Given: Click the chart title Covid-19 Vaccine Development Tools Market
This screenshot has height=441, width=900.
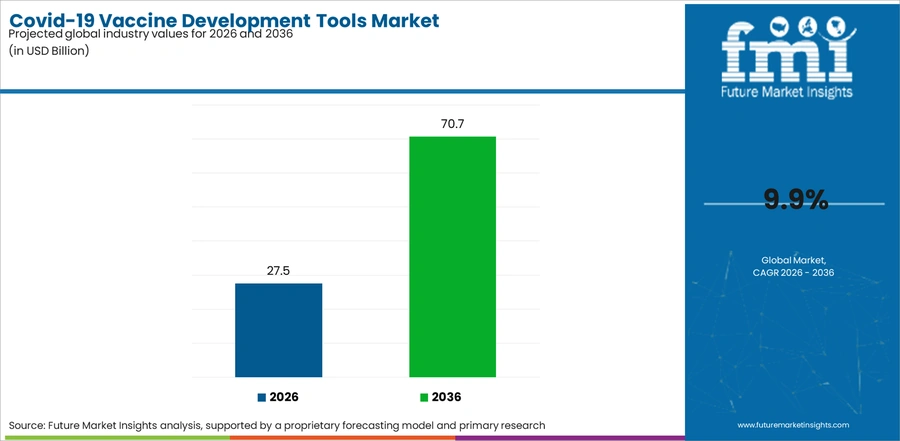Looking at the screenshot, I should [224, 20].
